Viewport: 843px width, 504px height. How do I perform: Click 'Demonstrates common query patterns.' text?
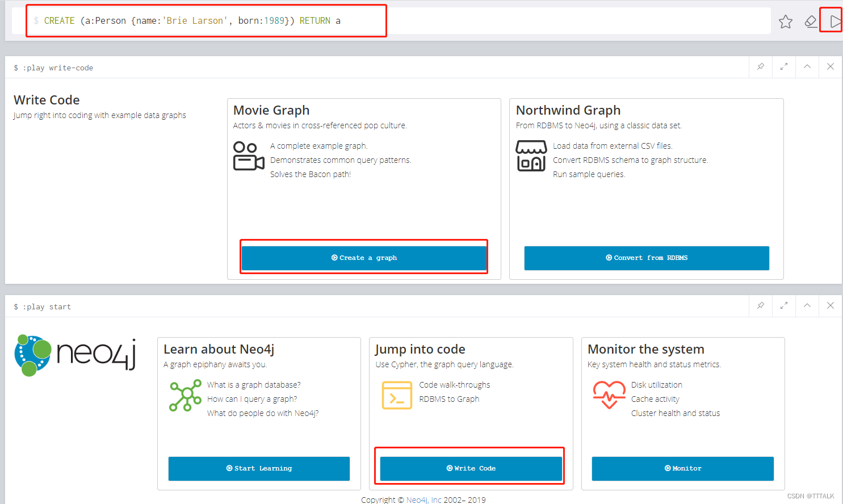(341, 160)
